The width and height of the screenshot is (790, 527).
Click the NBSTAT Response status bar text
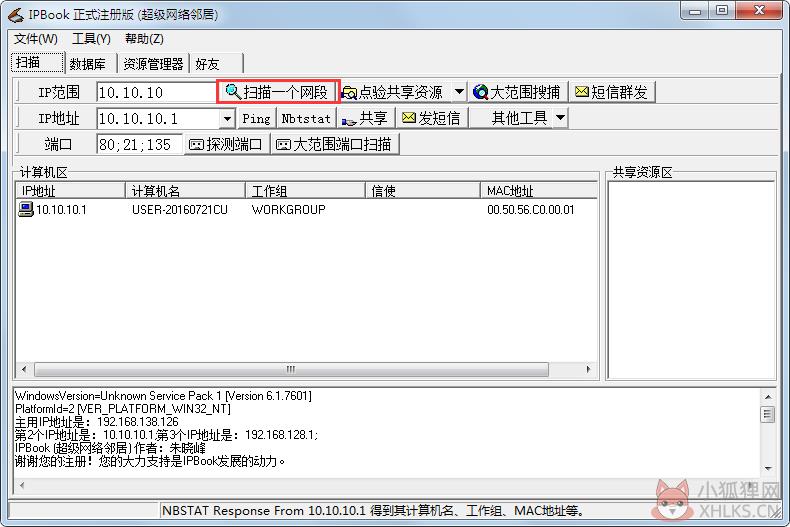[373, 511]
